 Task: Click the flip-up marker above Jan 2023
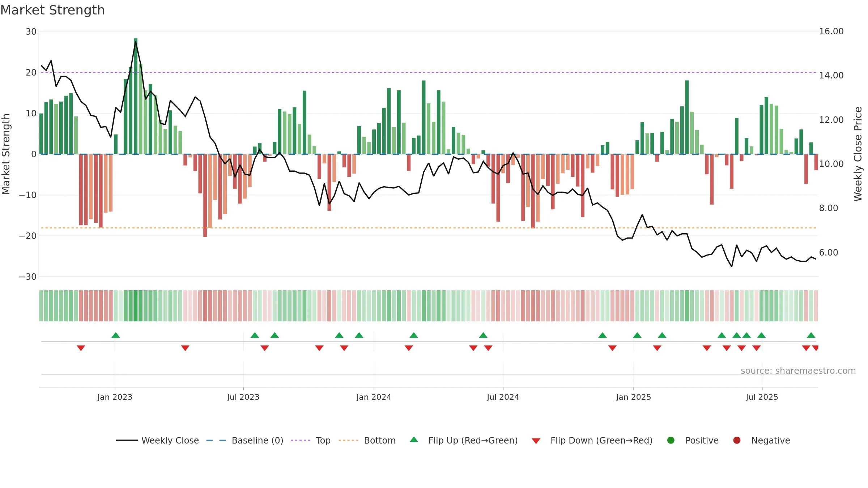click(116, 335)
